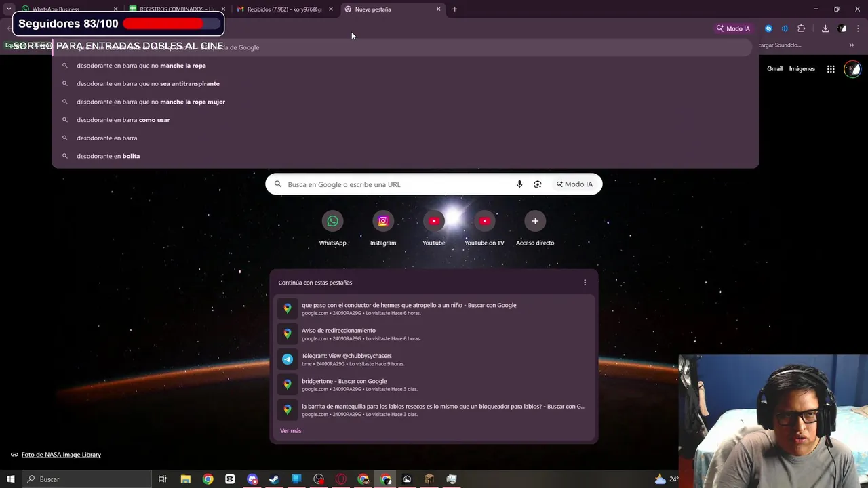Open the Google apps grid icon

pyautogui.click(x=831, y=69)
